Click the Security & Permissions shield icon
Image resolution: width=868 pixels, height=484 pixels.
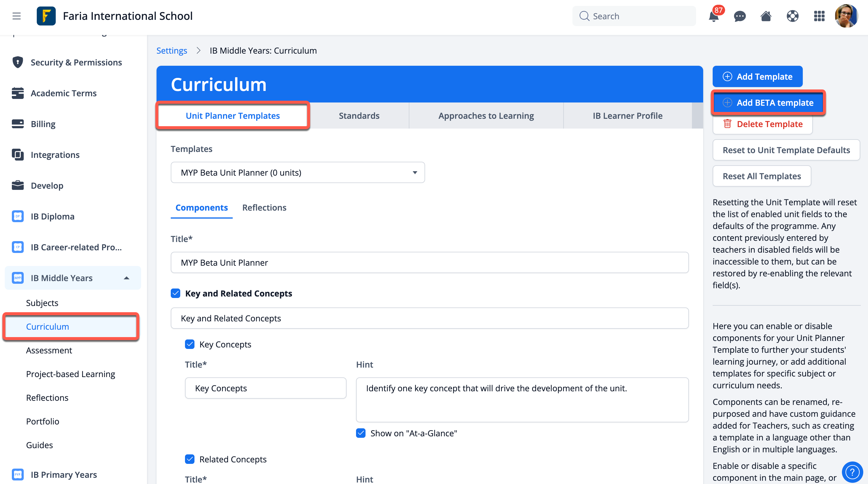click(x=17, y=62)
